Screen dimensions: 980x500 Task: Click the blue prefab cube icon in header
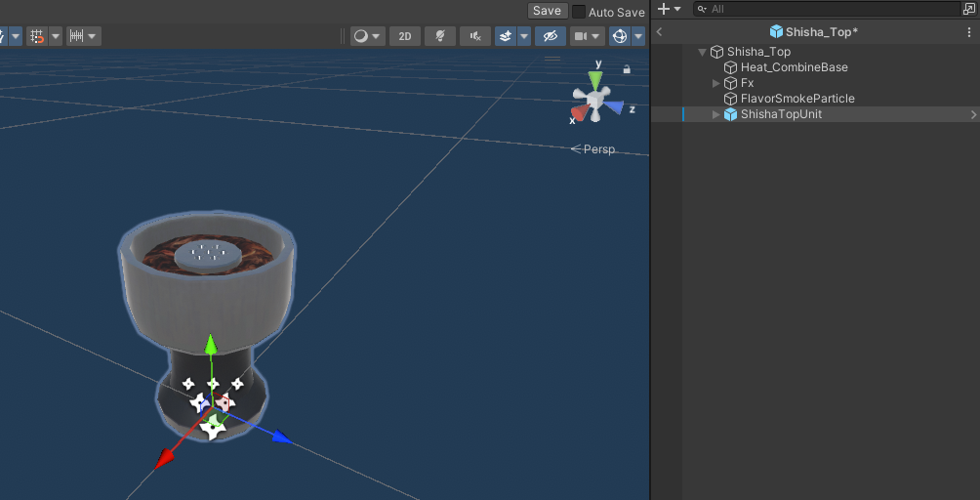click(x=776, y=32)
